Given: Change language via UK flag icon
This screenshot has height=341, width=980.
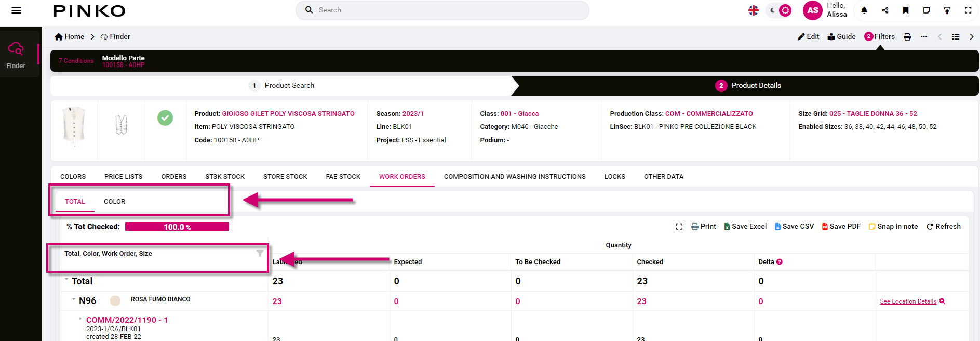Looking at the screenshot, I should point(754,10).
